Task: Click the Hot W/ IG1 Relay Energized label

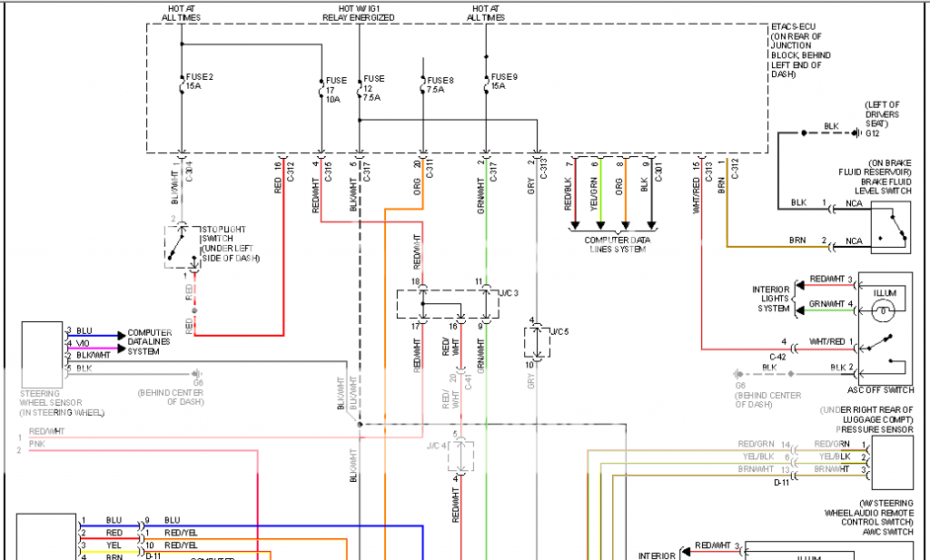Action: (360, 13)
